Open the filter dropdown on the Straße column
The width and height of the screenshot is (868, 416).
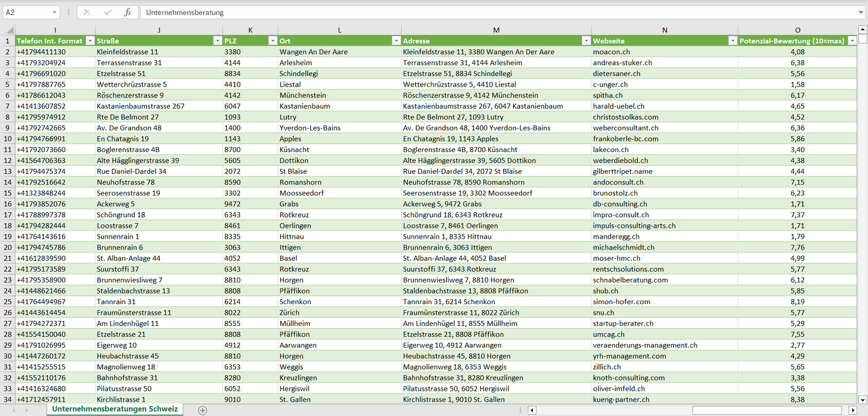(x=217, y=40)
